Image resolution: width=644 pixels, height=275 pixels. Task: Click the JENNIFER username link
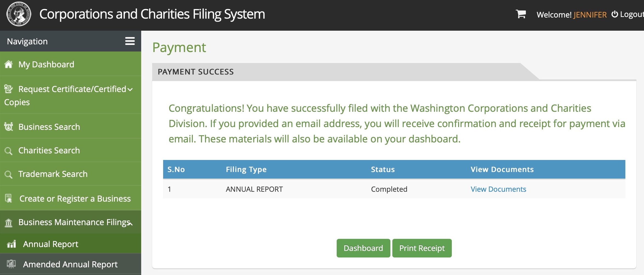(x=590, y=15)
